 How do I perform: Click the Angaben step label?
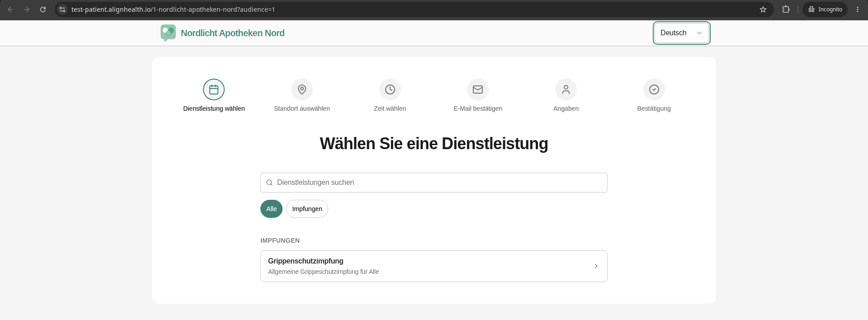click(x=566, y=108)
